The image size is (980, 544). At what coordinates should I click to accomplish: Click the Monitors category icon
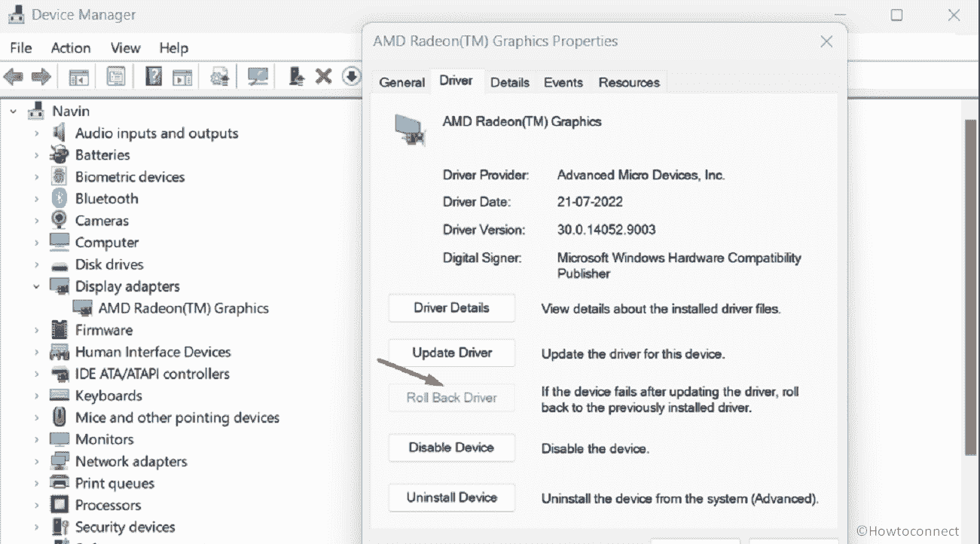tap(60, 439)
